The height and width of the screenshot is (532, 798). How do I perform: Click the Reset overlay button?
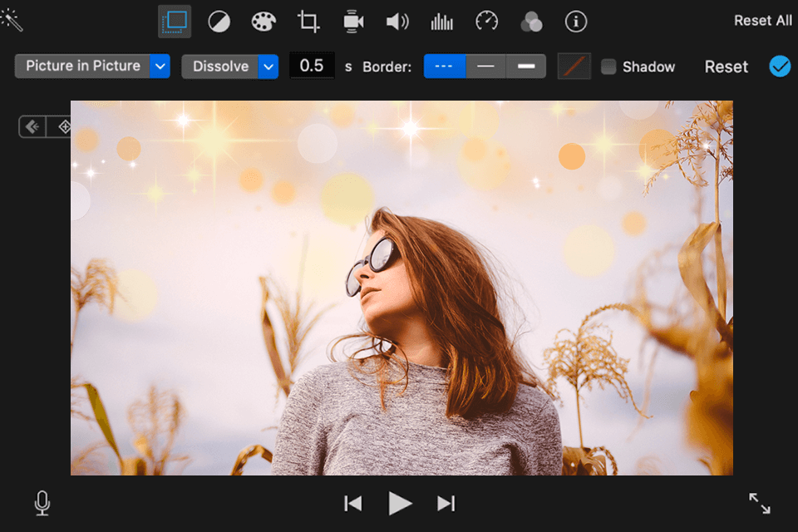tap(726, 66)
